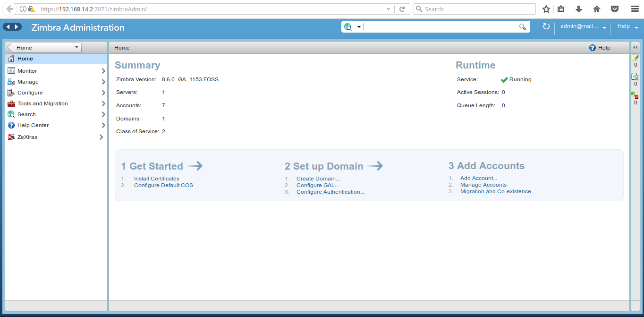Click the browser back arrow button
This screenshot has height=317, width=644.
(x=9, y=9)
